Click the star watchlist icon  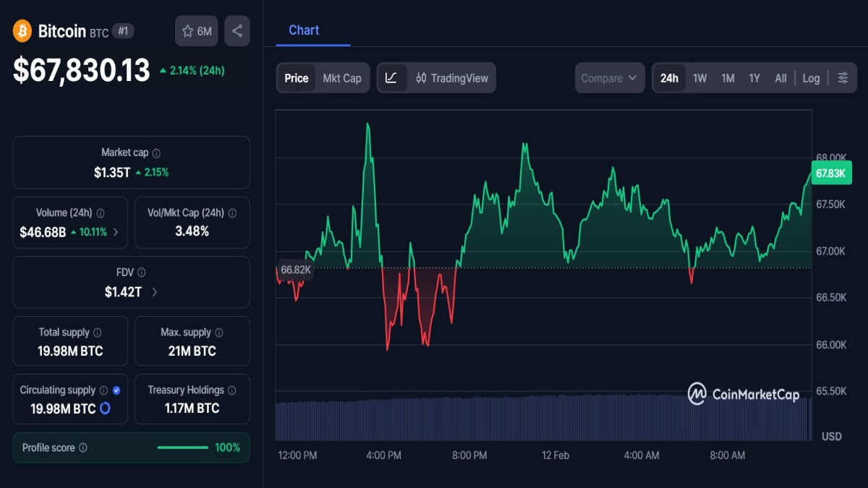click(188, 30)
